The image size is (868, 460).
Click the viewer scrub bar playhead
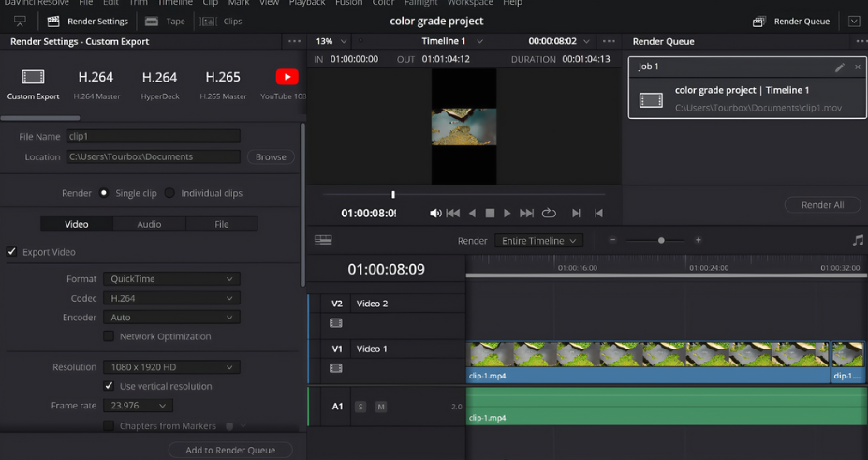(x=393, y=194)
